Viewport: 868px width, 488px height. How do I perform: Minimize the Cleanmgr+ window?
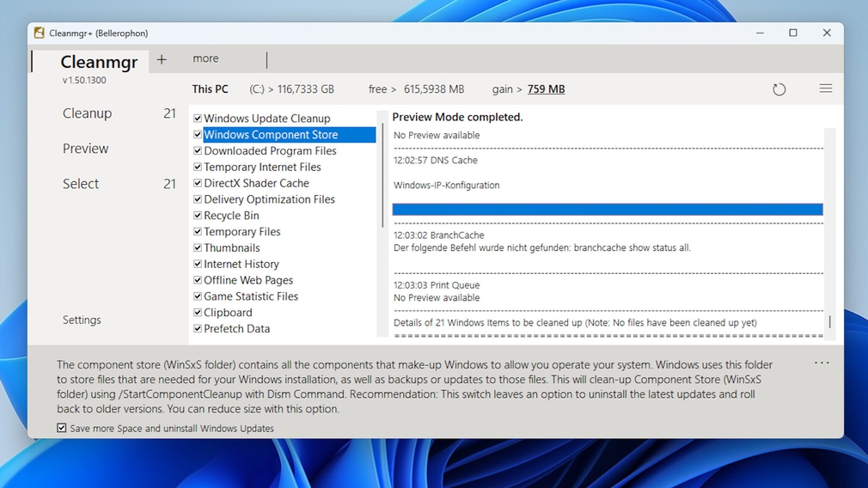click(760, 33)
